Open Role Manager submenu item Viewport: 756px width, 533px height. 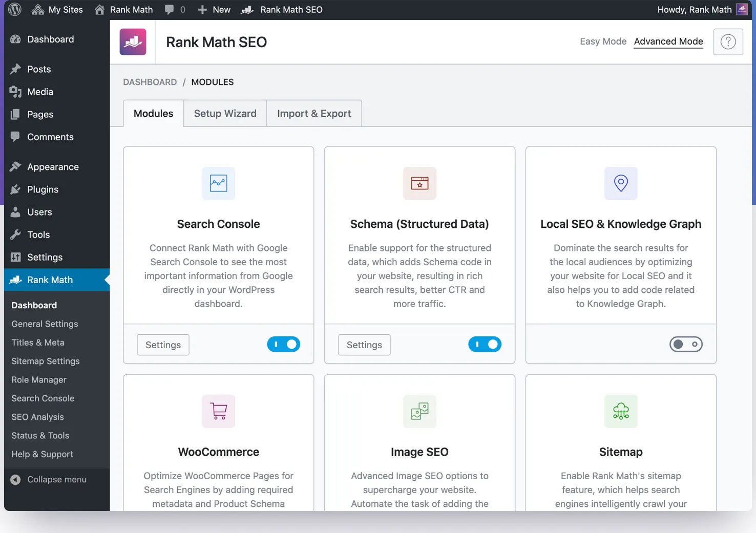tap(39, 380)
